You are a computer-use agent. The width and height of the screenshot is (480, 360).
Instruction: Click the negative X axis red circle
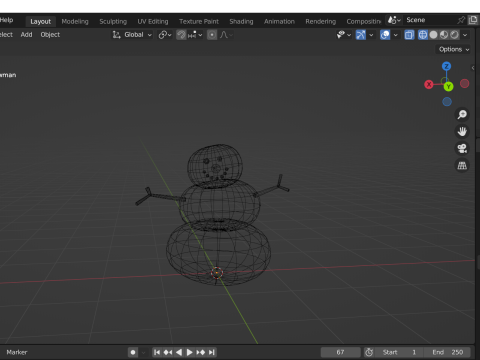click(x=464, y=83)
